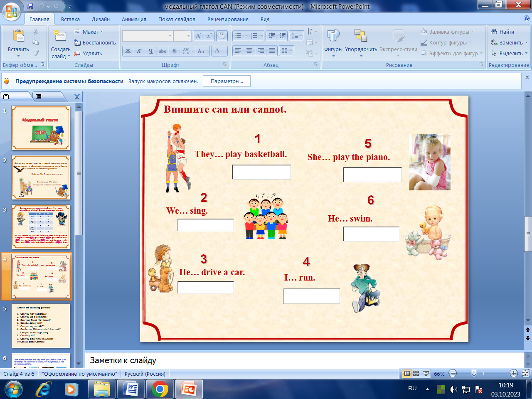Image resolution: width=532 pixels, height=399 pixels.
Task: Open Google Chrome from the taskbar
Action: pyautogui.click(x=160, y=389)
